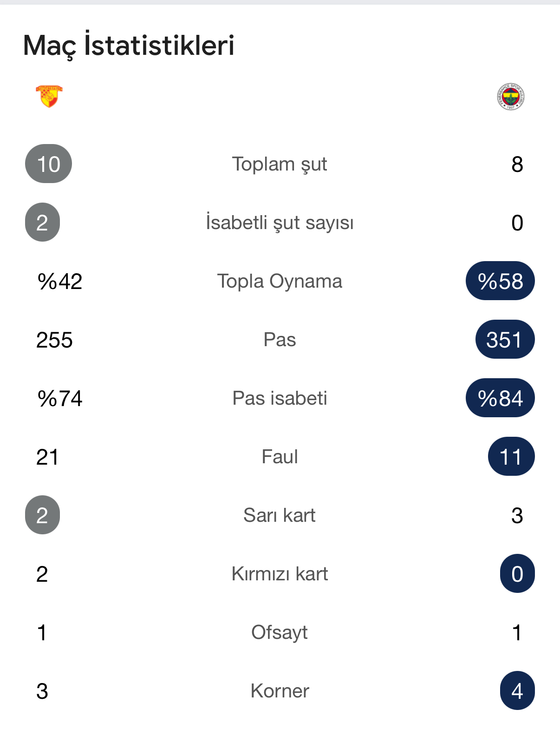Screen dimensions: 560x749
Task: Click the Göztepe team crest
Action: 49,96
